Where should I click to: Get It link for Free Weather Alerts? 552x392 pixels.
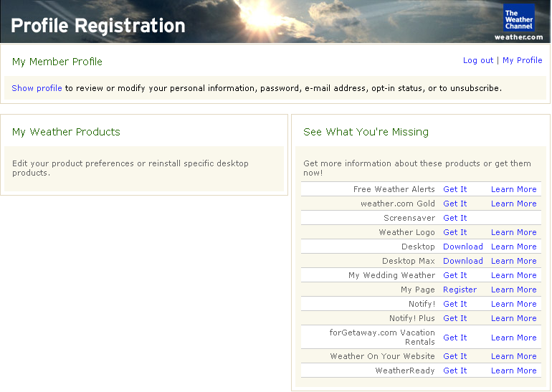point(455,189)
